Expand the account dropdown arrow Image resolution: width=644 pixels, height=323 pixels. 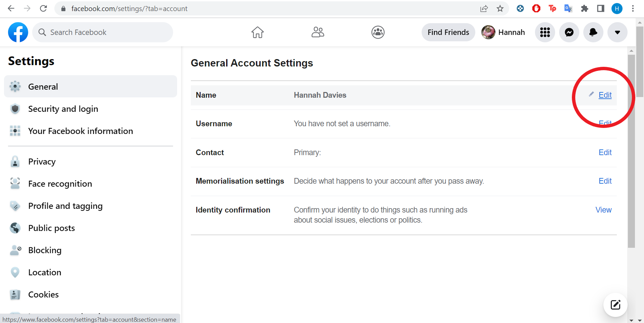618,32
